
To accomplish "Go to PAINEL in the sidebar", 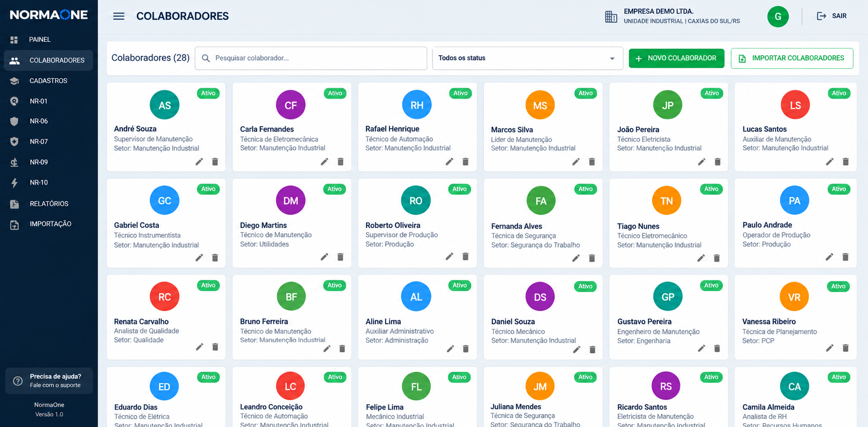I will (x=49, y=39).
